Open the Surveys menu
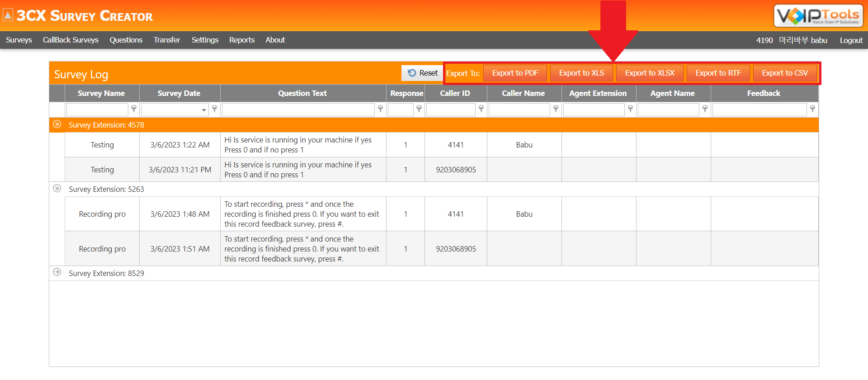Screen dimensions: 868x380 (x=19, y=40)
